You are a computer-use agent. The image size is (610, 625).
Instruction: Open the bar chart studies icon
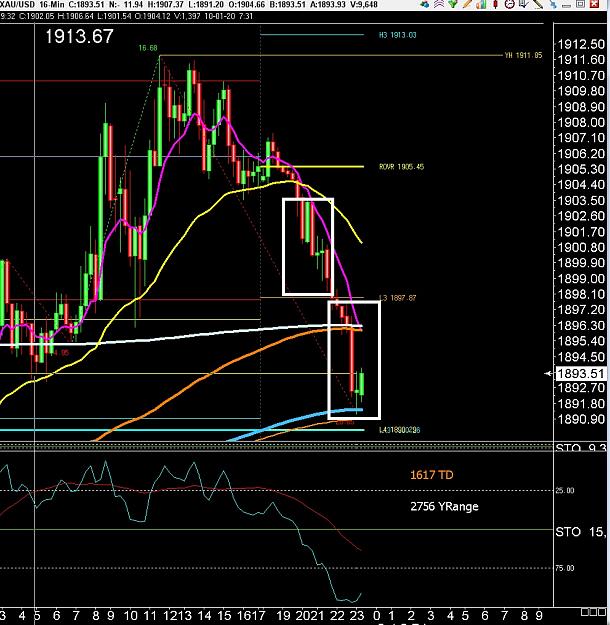point(481,4)
